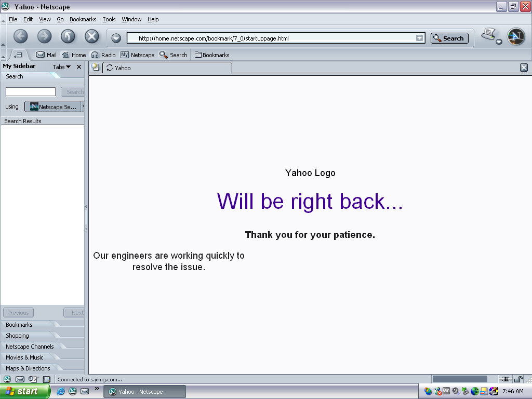
Task: Click the Forward navigation button
Action: pos(45,36)
